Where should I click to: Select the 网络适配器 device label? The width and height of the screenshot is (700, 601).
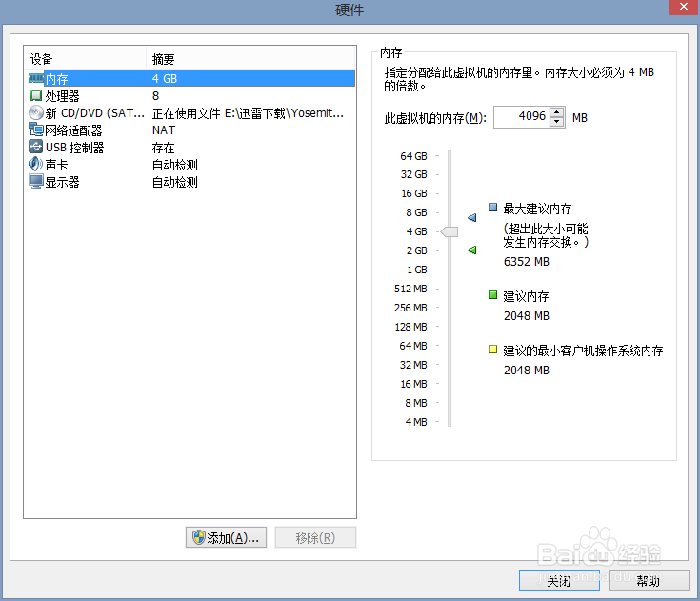click(x=73, y=130)
